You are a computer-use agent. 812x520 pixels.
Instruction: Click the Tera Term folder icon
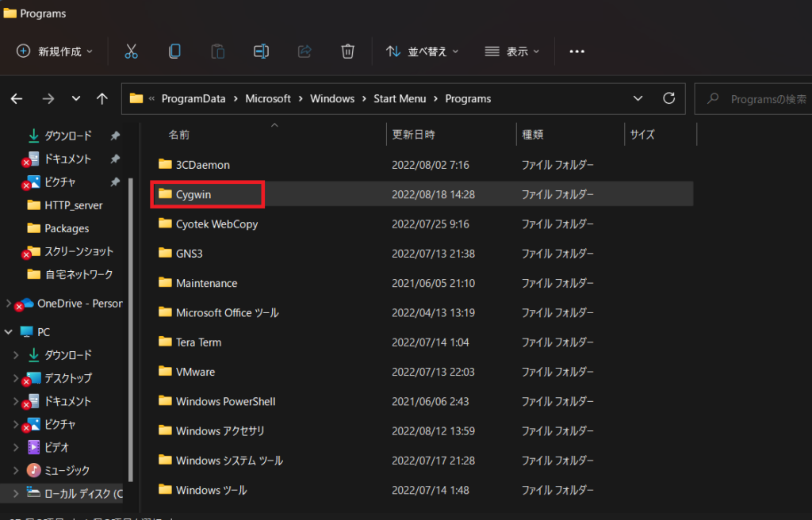[165, 342]
